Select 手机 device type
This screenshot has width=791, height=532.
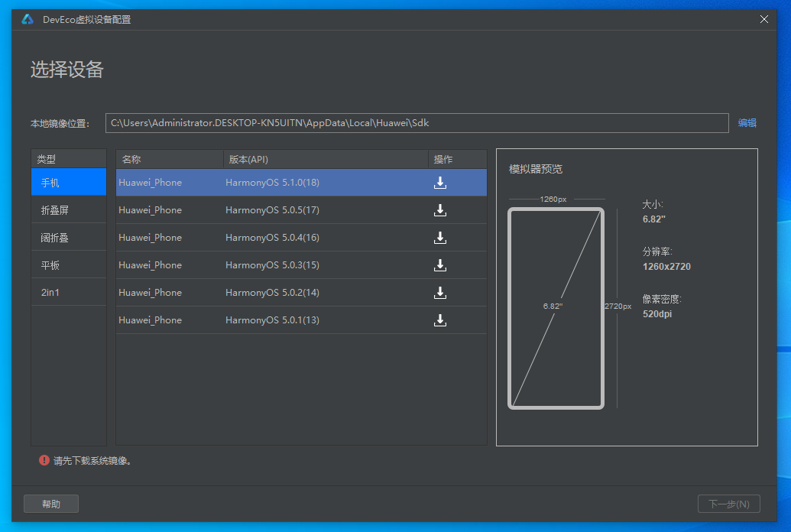(x=68, y=183)
